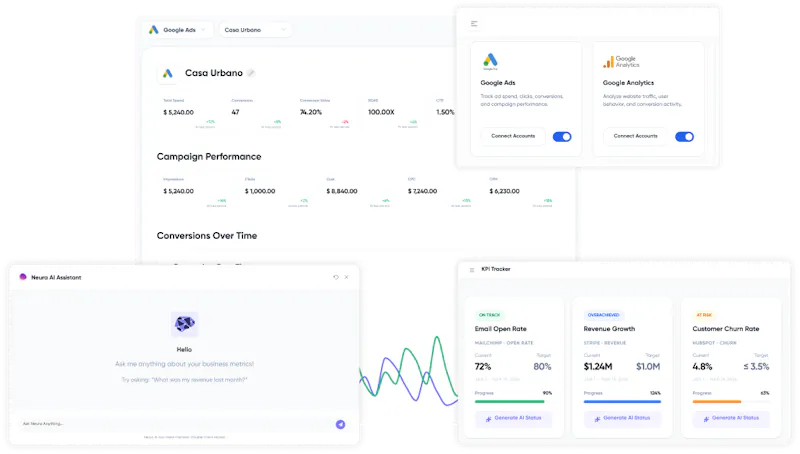Click the Google Ads integration card logo
Screen dimensions: 800x454
pyautogui.click(x=490, y=61)
